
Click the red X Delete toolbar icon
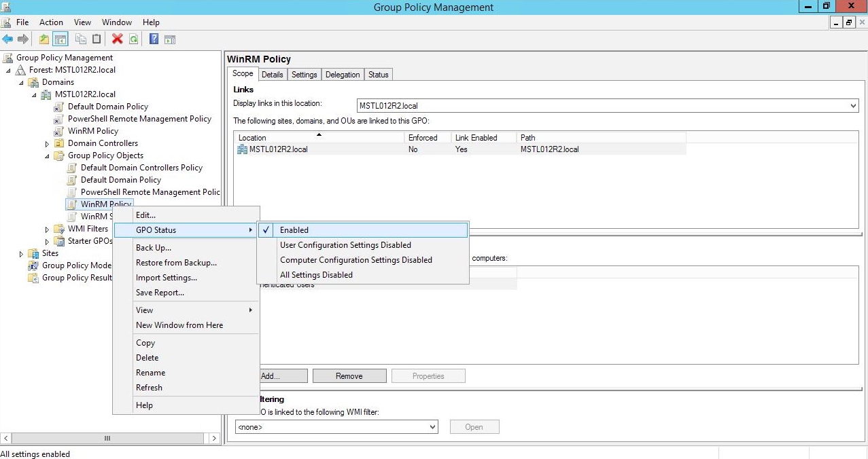[x=118, y=39]
